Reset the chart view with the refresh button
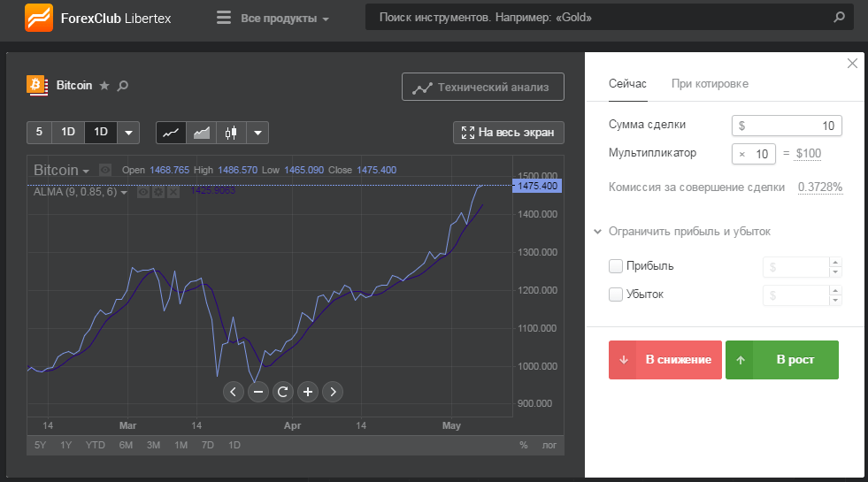The image size is (868, 482). (283, 392)
